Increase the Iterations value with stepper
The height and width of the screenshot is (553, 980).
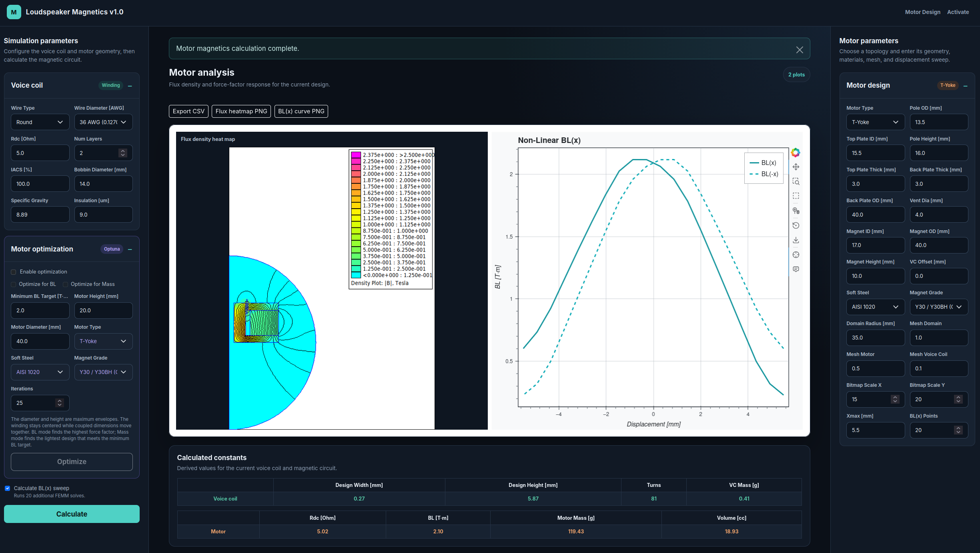(x=60, y=401)
